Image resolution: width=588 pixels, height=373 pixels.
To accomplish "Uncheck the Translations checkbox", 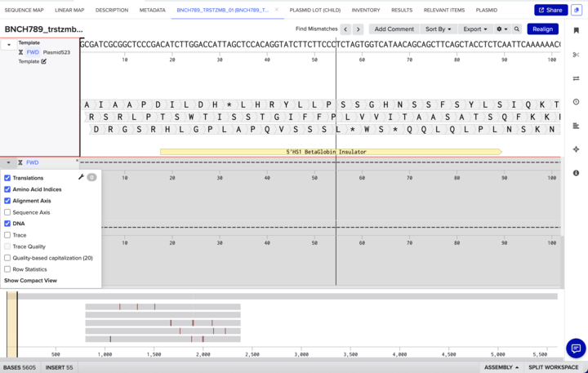I will 7,178.
